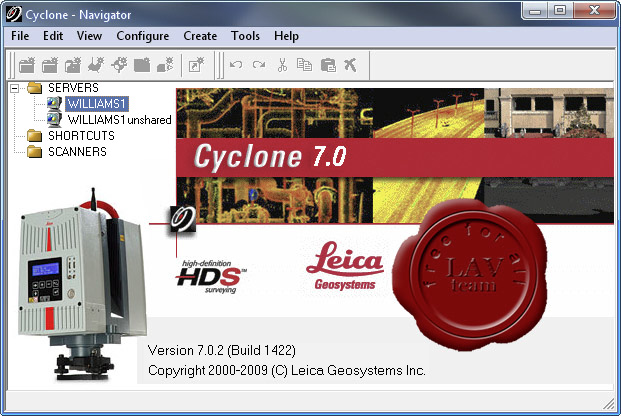Viewport: 621px width, 416px height.
Task: Maximize the Cyclone Navigator window
Action: point(560,10)
